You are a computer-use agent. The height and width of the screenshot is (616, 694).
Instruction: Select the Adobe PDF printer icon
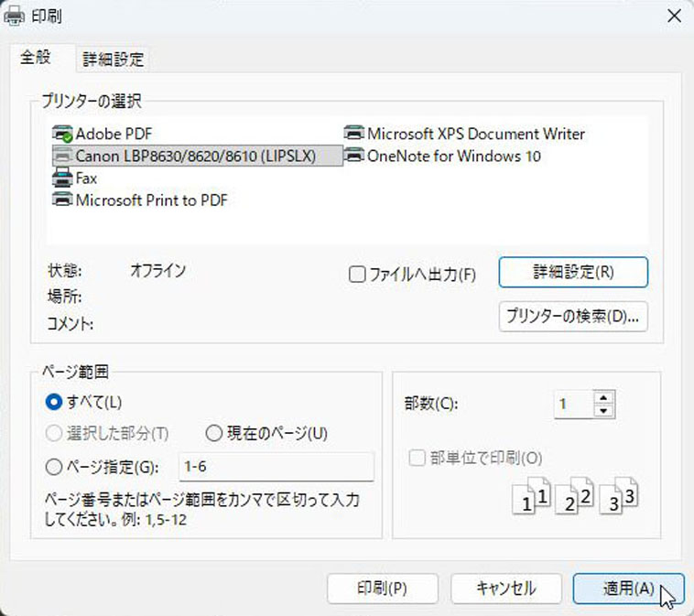coord(63,134)
